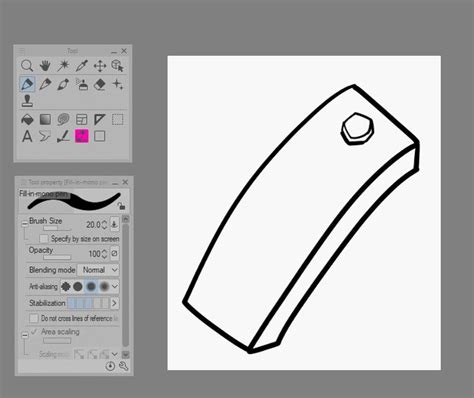Select anti-aliasing Strong option

tap(104, 286)
